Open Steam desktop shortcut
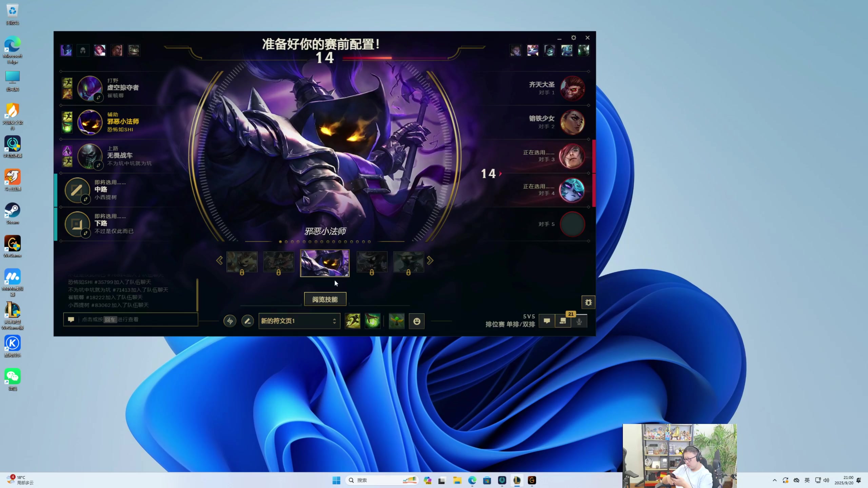868x488 pixels. point(13,213)
